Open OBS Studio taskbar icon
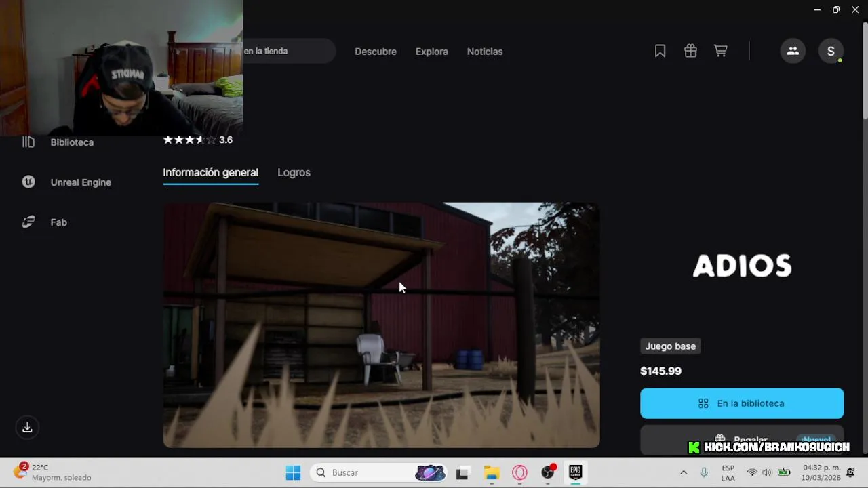This screenshot has height=488, width=868. [x=548, y=472]
